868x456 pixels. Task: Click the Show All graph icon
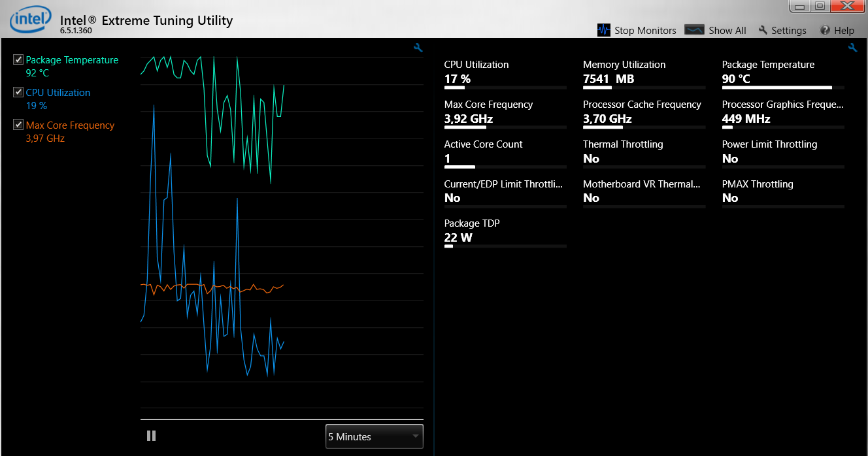click(694, 30)
